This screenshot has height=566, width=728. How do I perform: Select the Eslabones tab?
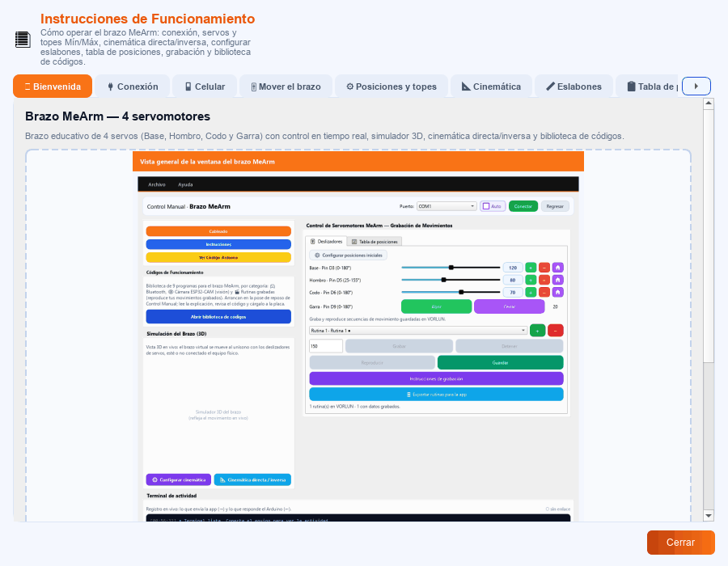click(574, 87)
